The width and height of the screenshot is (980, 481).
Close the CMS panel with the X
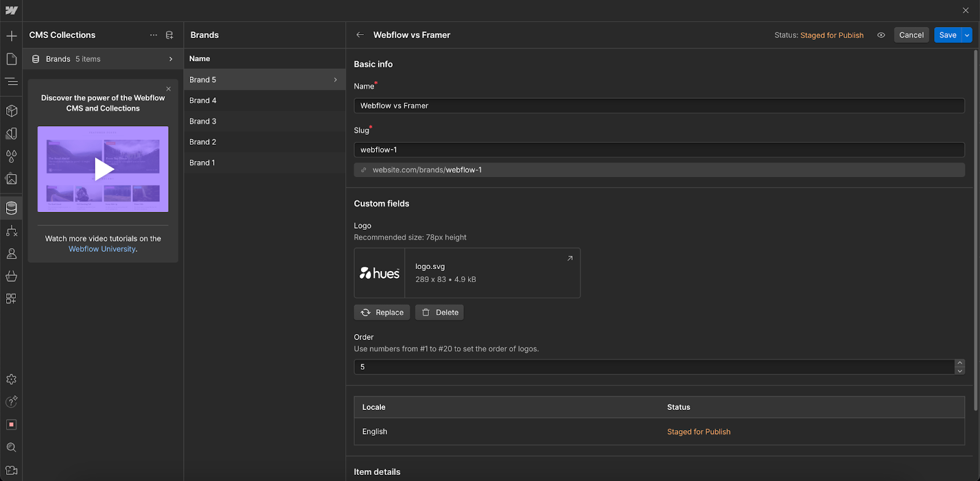pos(965,10)
